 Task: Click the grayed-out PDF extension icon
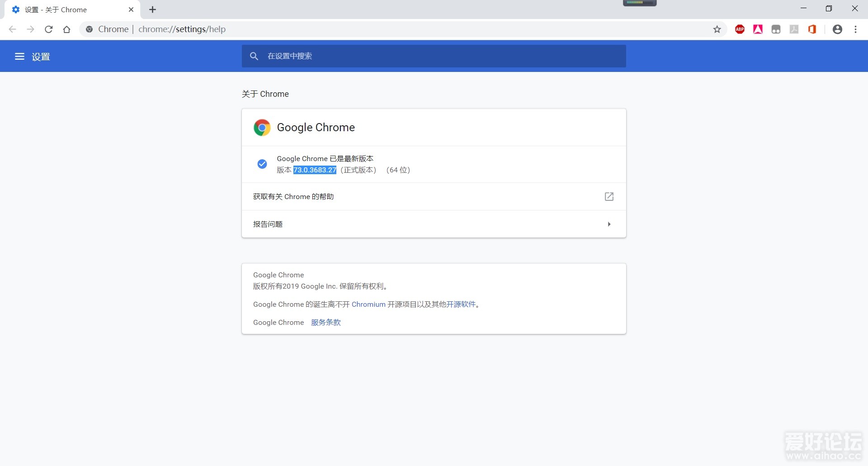coord(794,29)
